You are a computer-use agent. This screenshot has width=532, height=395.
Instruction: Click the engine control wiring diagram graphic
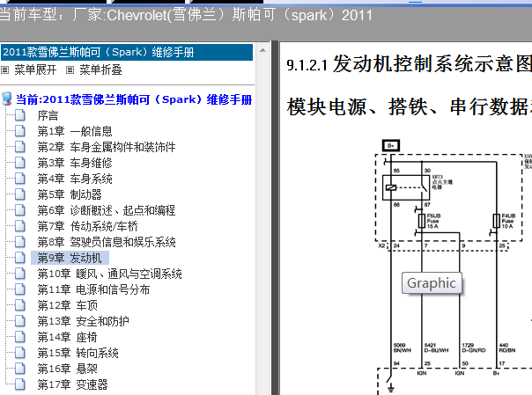[454, 266]
